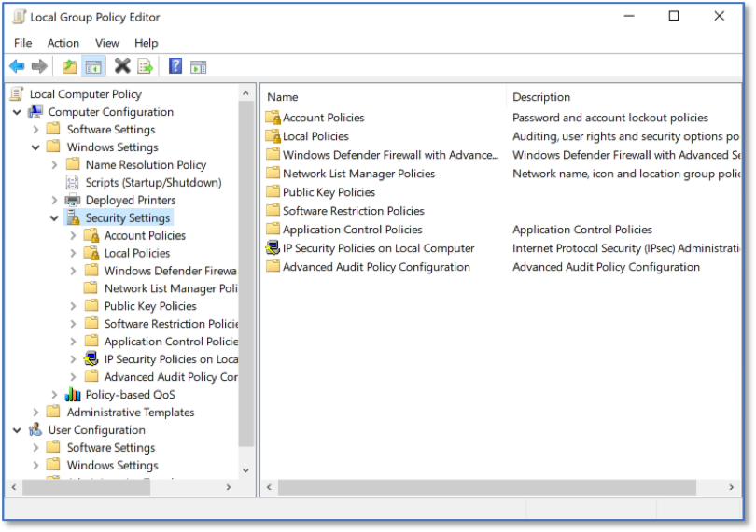This screenshot has height=532, width=756.
Task: Click Local Policies folder icon in right list
Action: click(x=273, y=136)
